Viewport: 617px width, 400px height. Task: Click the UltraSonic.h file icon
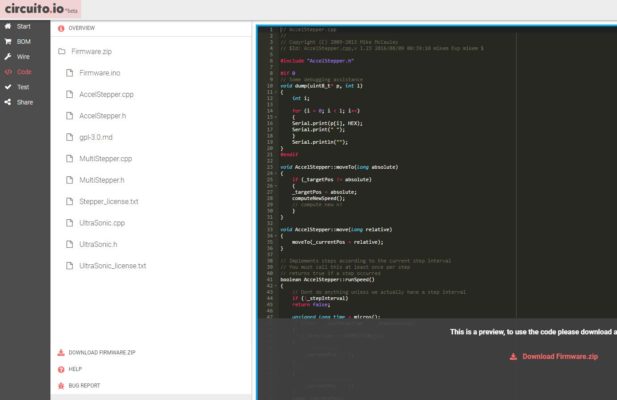[69, 245]
